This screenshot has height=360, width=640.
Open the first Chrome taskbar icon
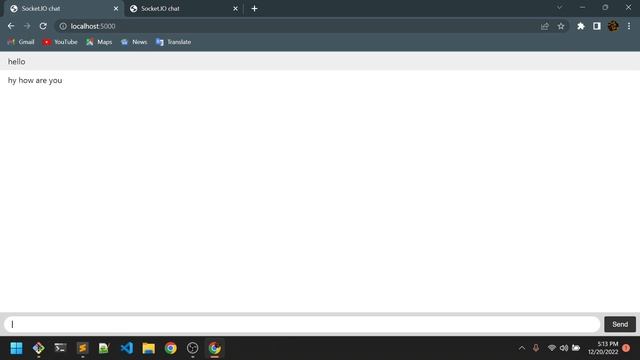[171, 348]
